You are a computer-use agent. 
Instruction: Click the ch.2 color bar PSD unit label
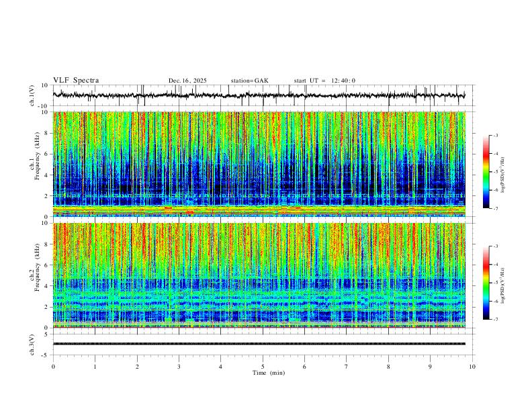(502, 286)
